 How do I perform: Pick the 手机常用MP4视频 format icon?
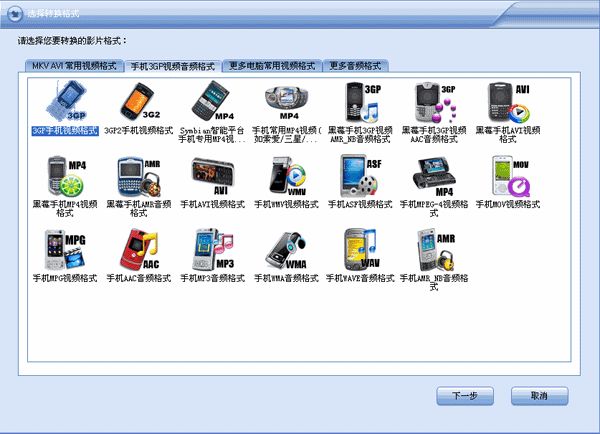(x=285, y=102)
